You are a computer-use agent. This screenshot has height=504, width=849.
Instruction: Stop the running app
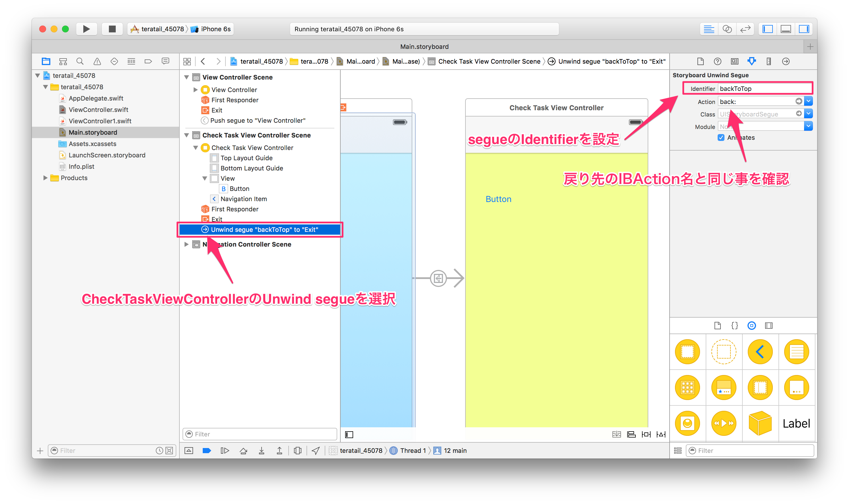112,29
